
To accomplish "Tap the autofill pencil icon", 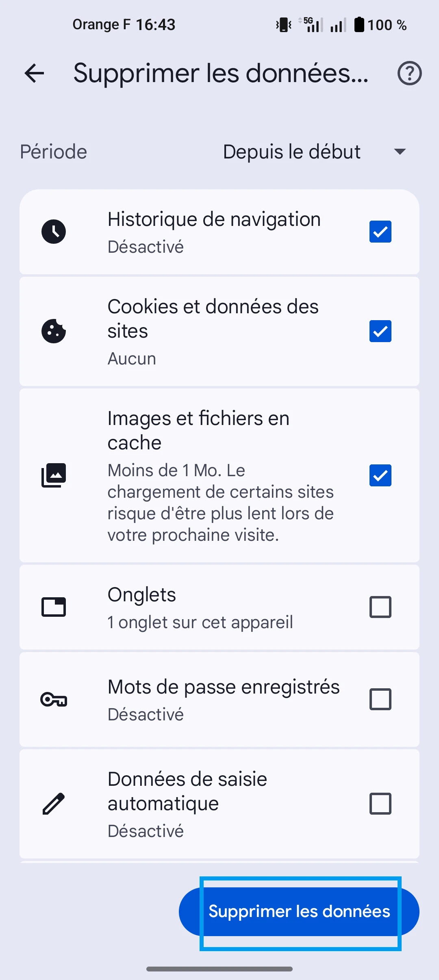I will tap(54, 804).
